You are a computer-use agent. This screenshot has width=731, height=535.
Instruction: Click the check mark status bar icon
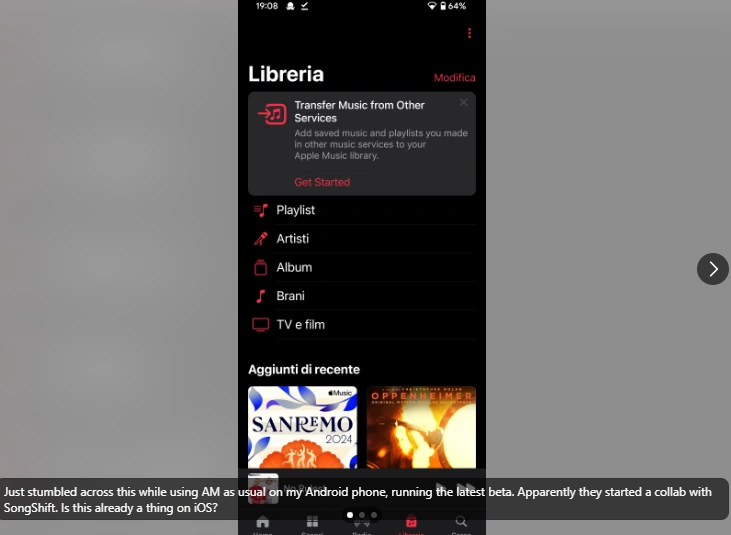(304, 6)
